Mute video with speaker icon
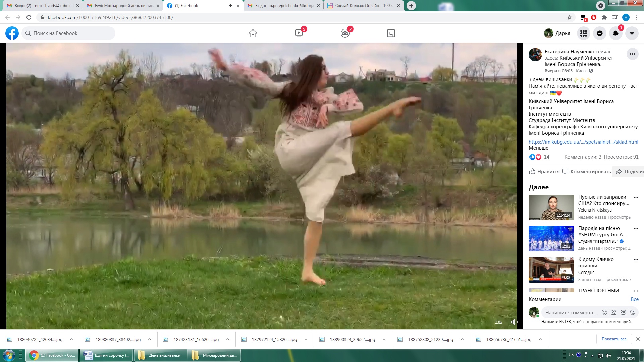Image resolution: width=644 pixels, height=362 pixels. (514, 322)
